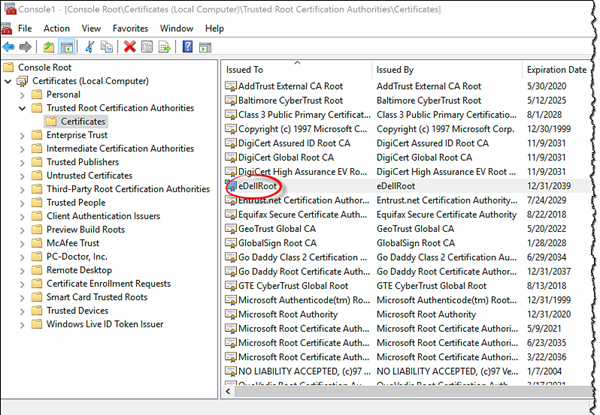Open the View menu

click(x=91, y=29)
